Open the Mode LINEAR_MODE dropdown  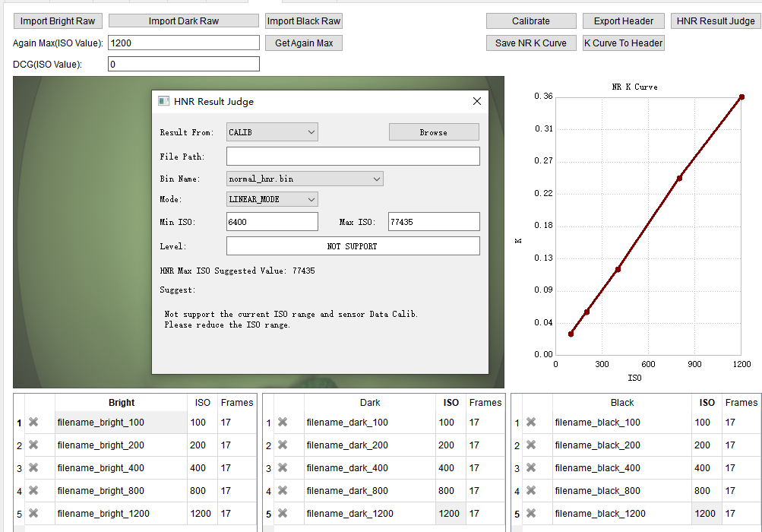[x=272, y=199]
